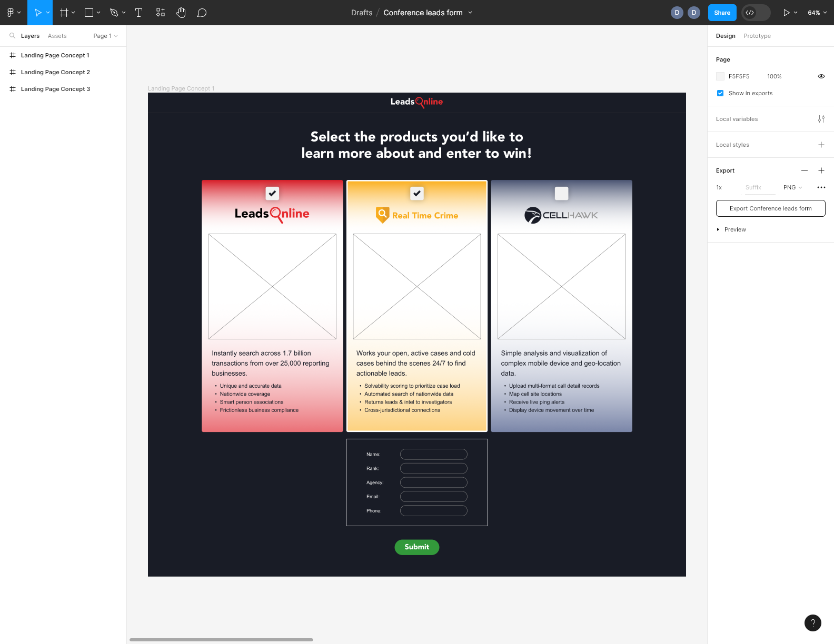The image size is (834, 644).
Task: Edit the 100% background opacity value
Action: pos(775,76)
